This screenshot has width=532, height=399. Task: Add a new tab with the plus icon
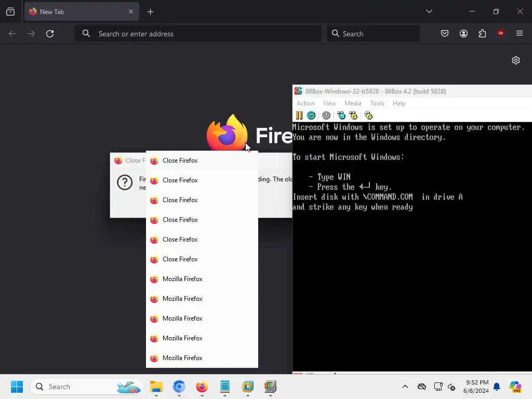pyautogui.click(x=150, y=12)
